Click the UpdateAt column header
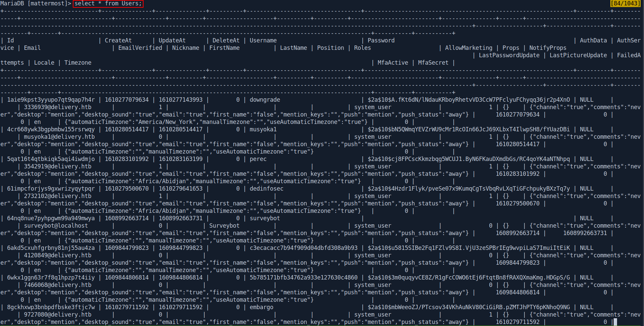The image size is (644, 326). click(172, 40)
